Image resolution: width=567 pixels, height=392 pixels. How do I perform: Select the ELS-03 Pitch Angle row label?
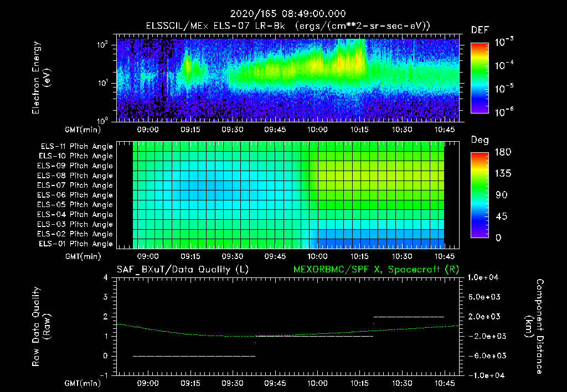point(75,224)
